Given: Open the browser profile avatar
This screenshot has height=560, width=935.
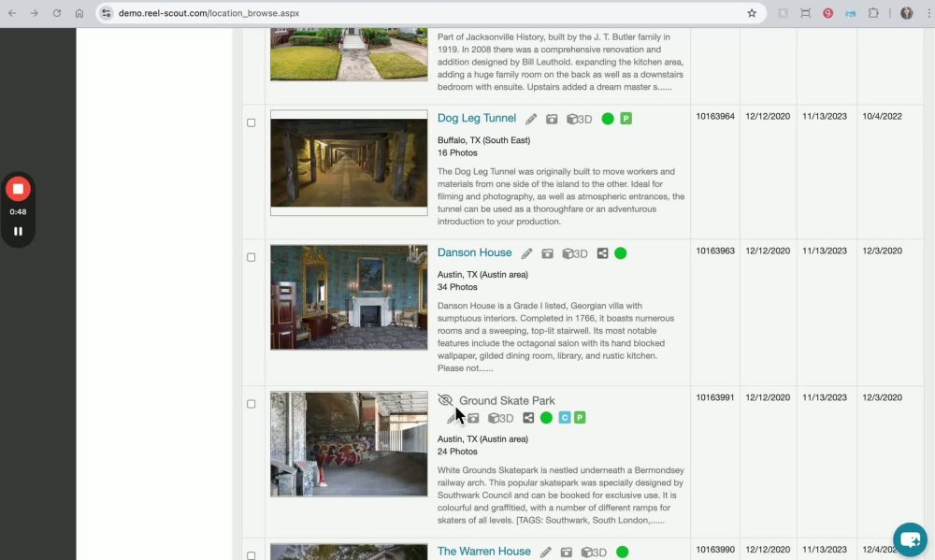Looking at the screenshot, I should coord(906,13).
